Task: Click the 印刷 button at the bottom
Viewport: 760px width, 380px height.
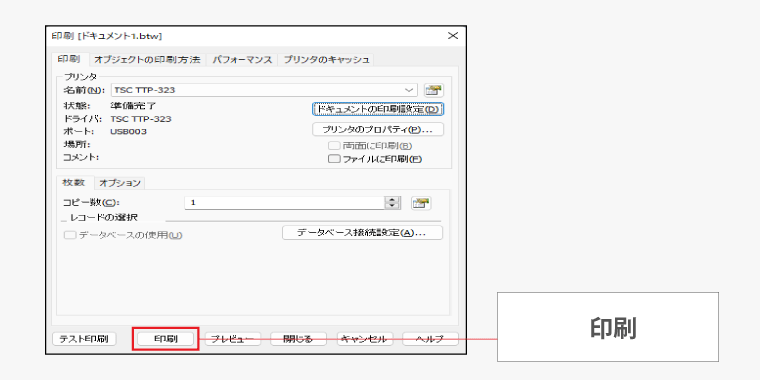Action: click(x=166, y=339)
